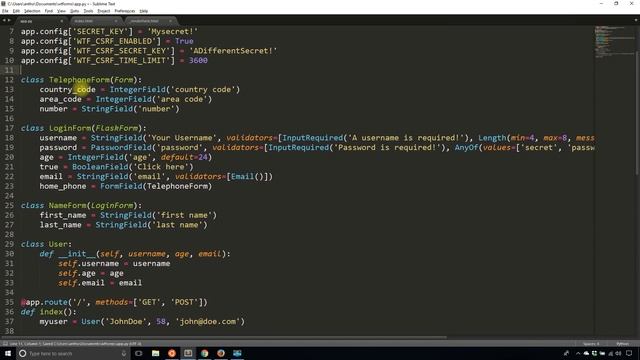Click 'john@doe.com' string on line 37
The width and height of the screenshot is (640, 360).
point(208,322)
